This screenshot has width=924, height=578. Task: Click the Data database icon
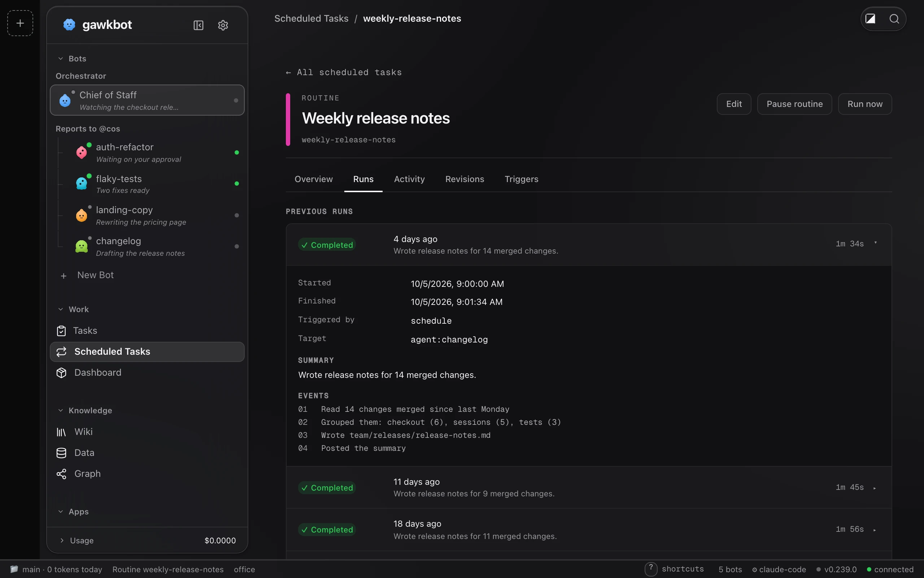(x=61, y=453)
